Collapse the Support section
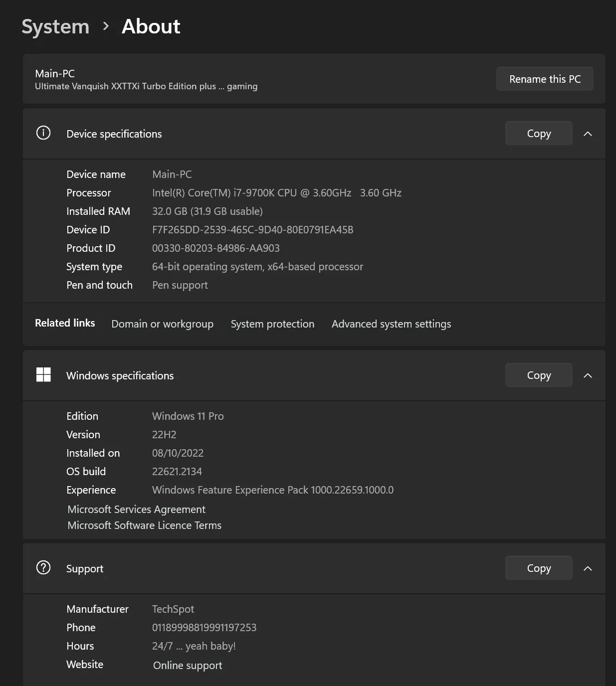616x686 pixels. click(x=588, y=568)
